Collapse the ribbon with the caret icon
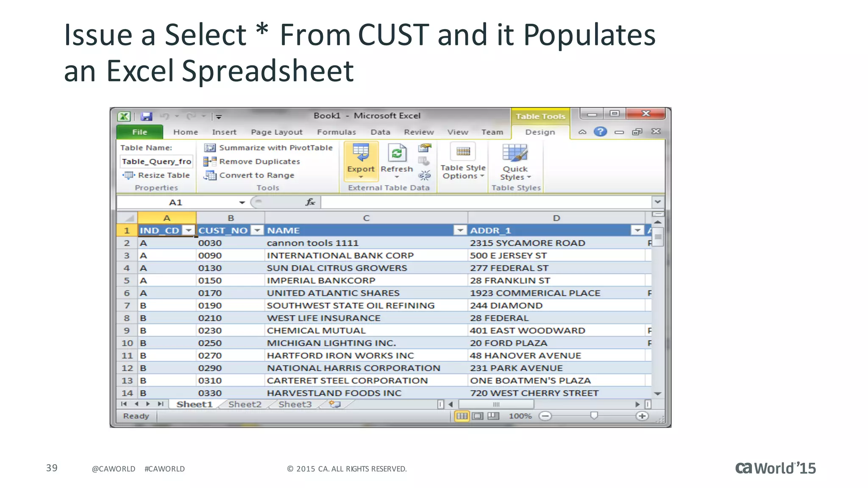 582,132
